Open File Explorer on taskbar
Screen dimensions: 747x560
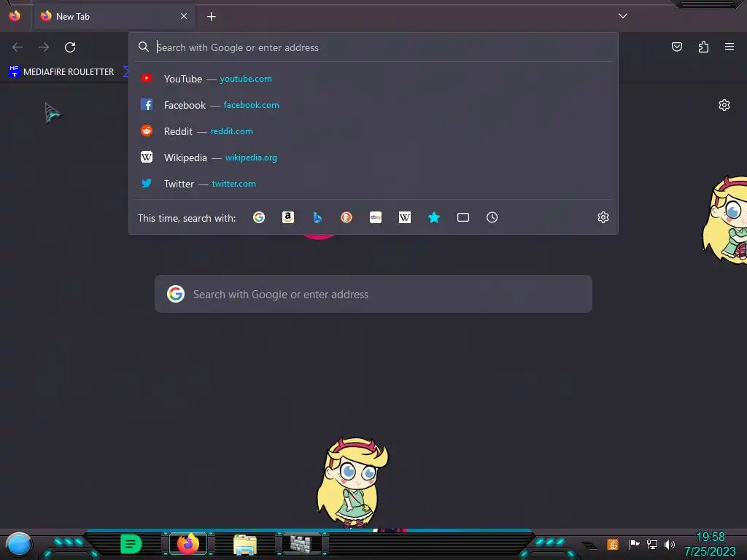(245, 545)
